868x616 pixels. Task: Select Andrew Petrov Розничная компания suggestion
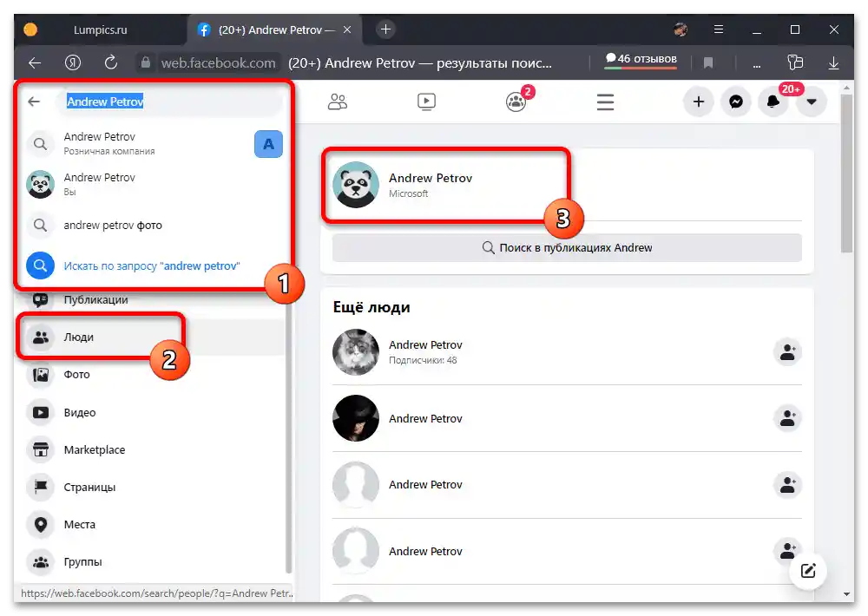[x=155, y=143]
